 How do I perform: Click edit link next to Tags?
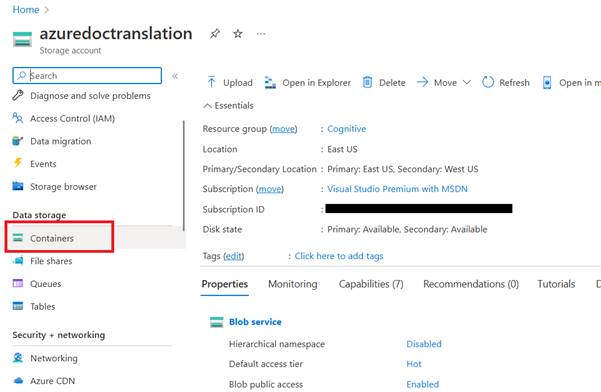[x=233, y=256]
